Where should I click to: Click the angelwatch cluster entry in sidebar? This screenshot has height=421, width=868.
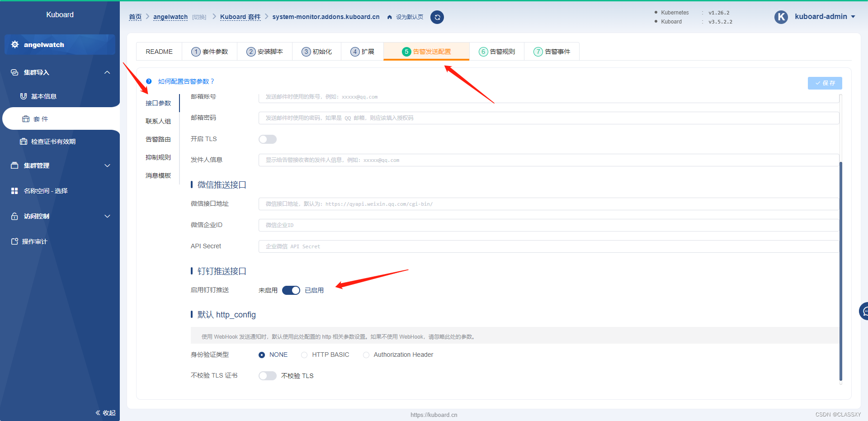(60, 44)
